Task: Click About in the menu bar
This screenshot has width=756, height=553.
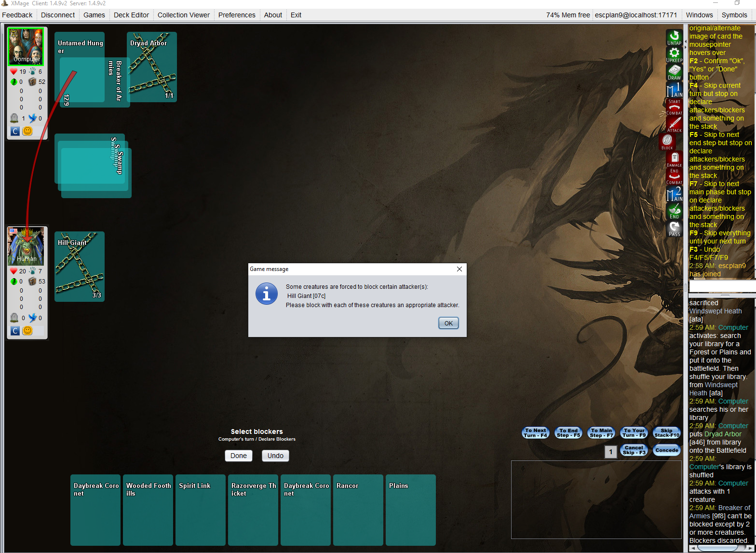Action: [x=273, y=15]
